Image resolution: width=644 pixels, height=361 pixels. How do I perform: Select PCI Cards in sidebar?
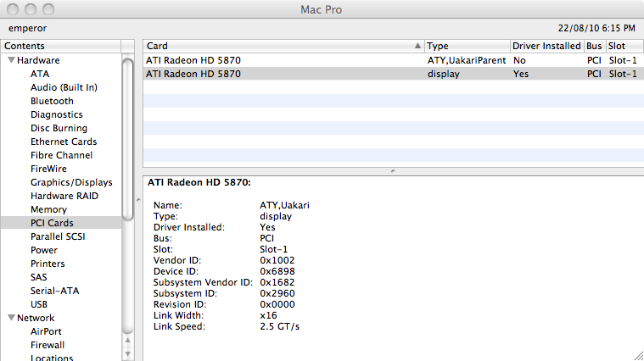[52, 223]
